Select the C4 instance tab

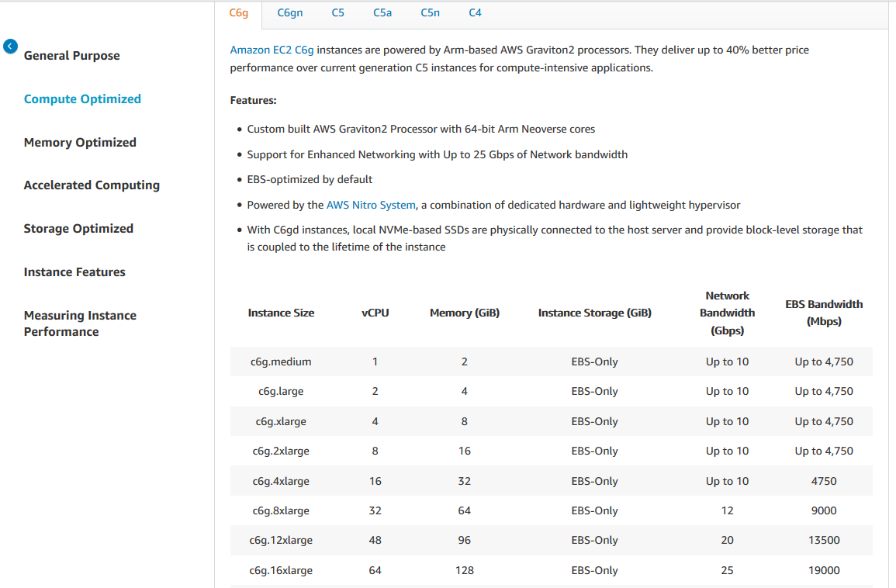pyautogui.click(x=476, y=13)
